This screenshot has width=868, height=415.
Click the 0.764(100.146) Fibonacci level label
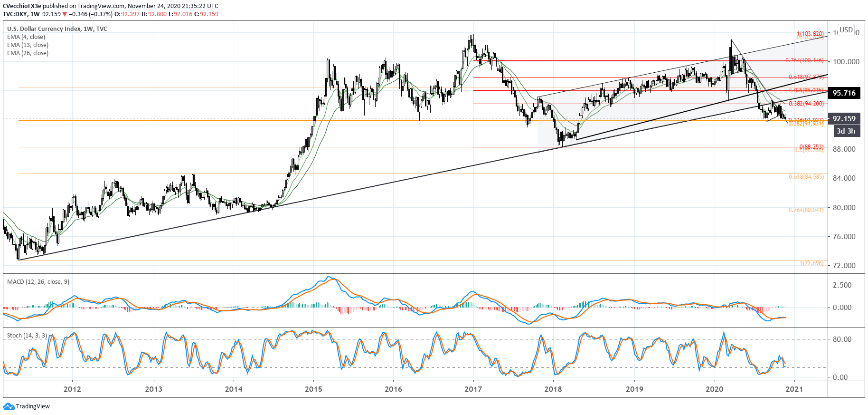[x=804, y=60]
